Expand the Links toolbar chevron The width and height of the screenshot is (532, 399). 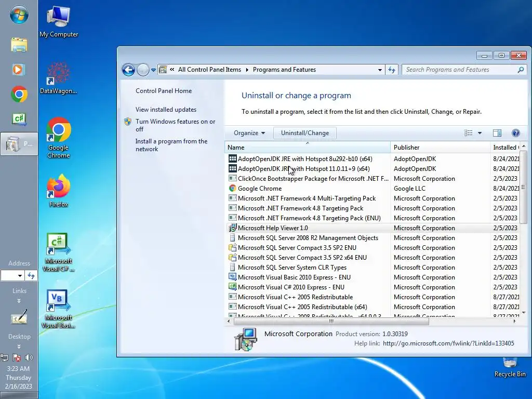[x=19, y=301]
